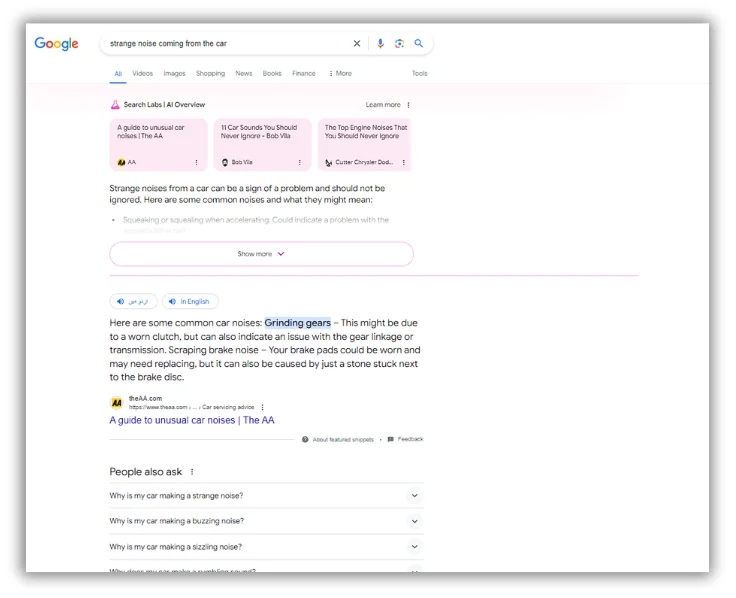
Task: Expand 'Why is my car making a buzzing noise?'
Action: click(266, 521)
